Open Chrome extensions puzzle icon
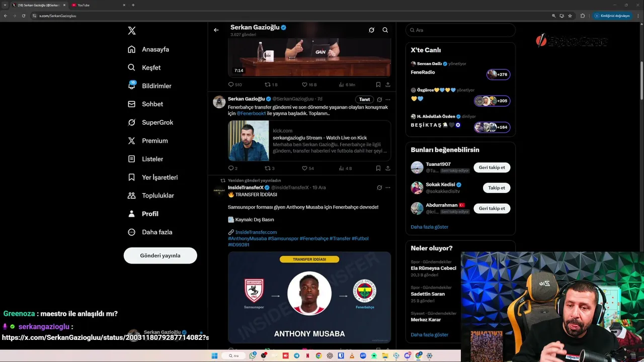The height and width of the screenshot is (362, 644). pyautogui.click(x=583, y=16)
